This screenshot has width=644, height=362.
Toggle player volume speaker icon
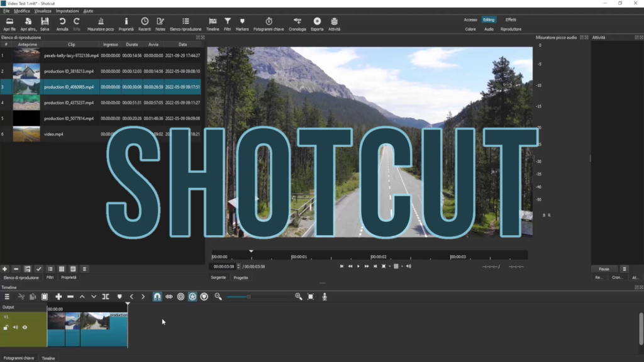[x=409, y=266]
